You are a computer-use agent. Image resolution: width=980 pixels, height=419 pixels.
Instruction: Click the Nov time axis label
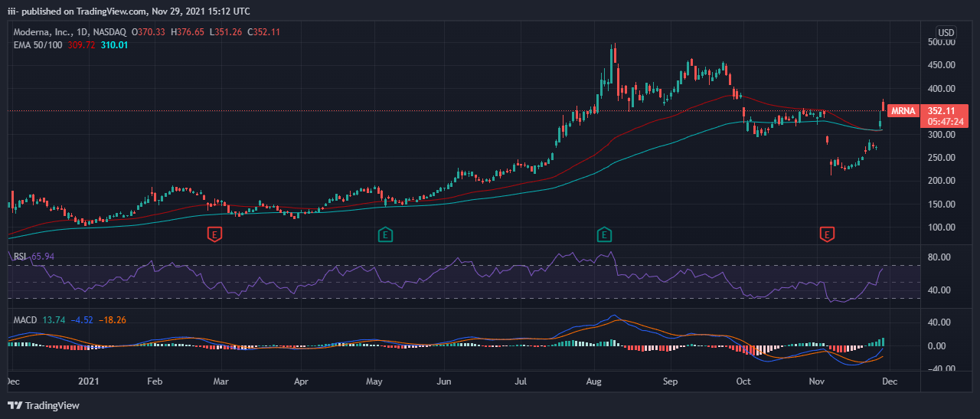[x=817, y=380]
